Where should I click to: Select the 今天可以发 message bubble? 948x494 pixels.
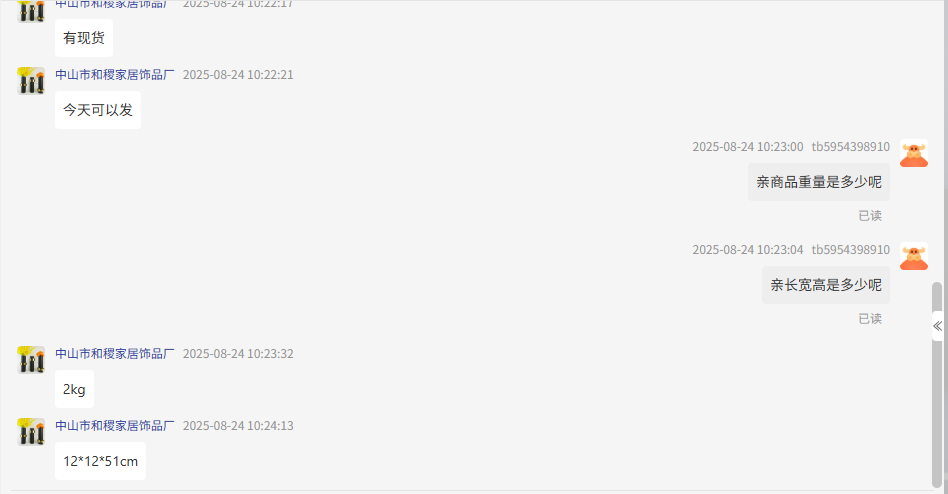tap(98, 110)
